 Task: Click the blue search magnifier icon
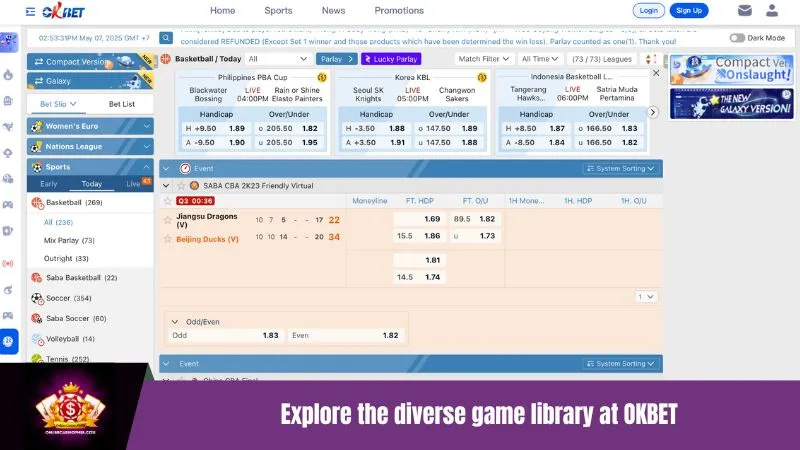pos(166,38)
